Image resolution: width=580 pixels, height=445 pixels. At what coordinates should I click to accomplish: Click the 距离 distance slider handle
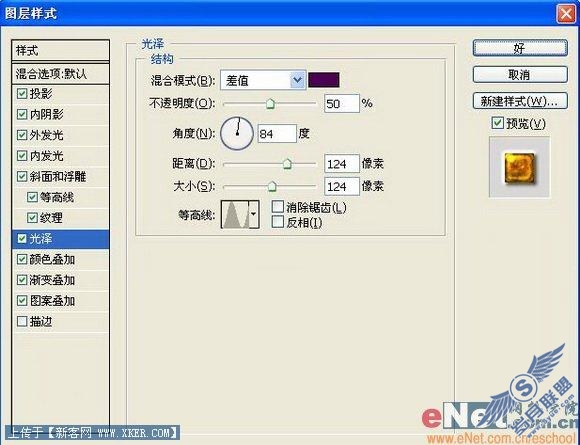click(x=287, y=164)
